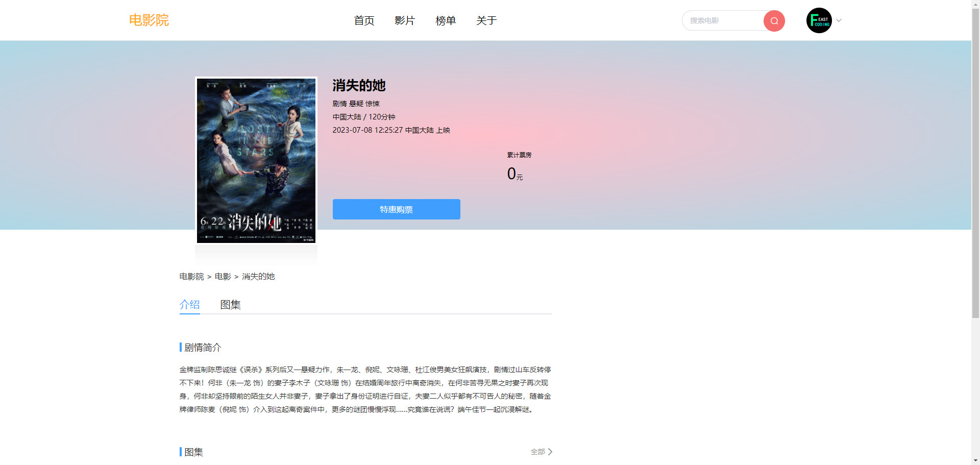
Task: Switch to the 图集 tab
Action: (230, 305)
